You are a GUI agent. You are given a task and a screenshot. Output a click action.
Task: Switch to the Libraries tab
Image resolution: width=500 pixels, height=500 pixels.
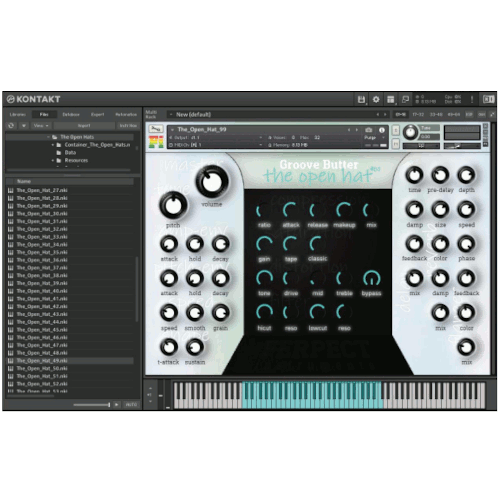[x=18, y=114]
